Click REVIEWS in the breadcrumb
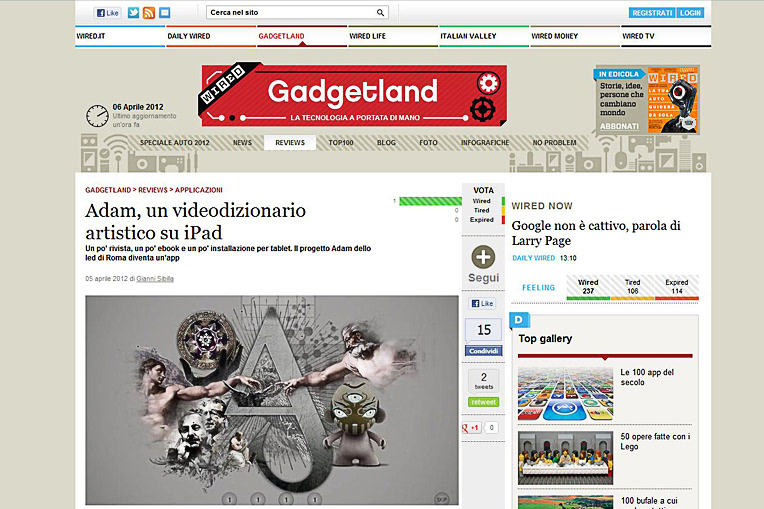Viewport: 764px width, 509px height. coord(153,190)
